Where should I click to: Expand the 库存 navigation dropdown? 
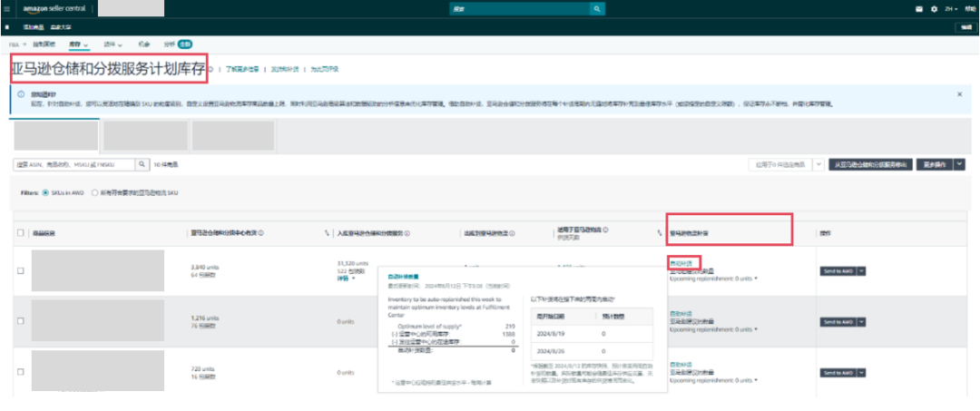(79, 44)
